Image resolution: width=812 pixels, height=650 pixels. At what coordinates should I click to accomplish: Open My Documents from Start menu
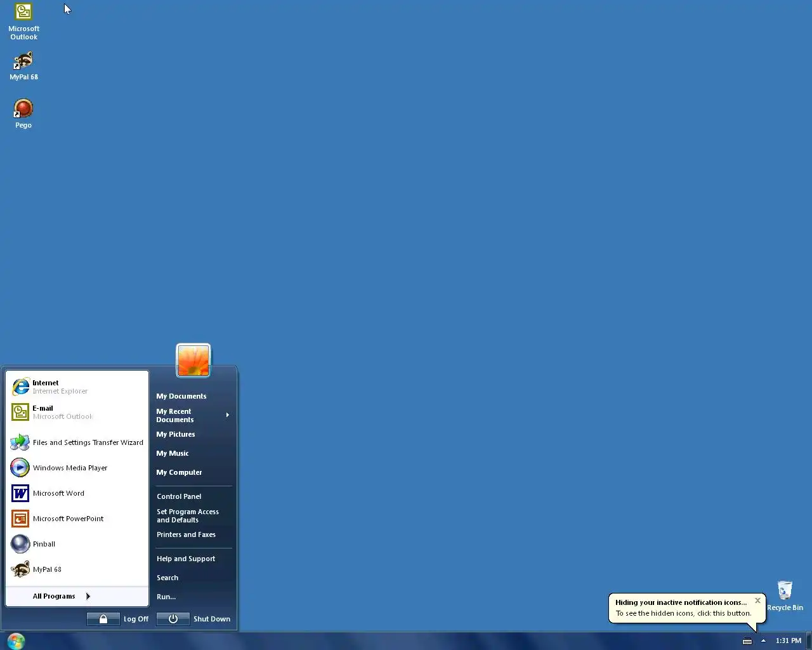[181, 396]
